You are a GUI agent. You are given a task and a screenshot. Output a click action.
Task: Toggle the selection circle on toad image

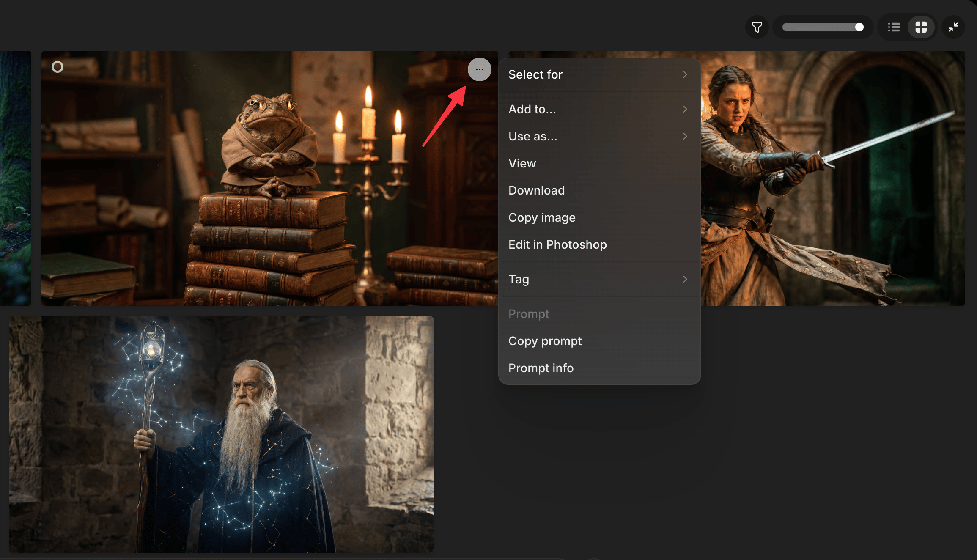[58, 67]
